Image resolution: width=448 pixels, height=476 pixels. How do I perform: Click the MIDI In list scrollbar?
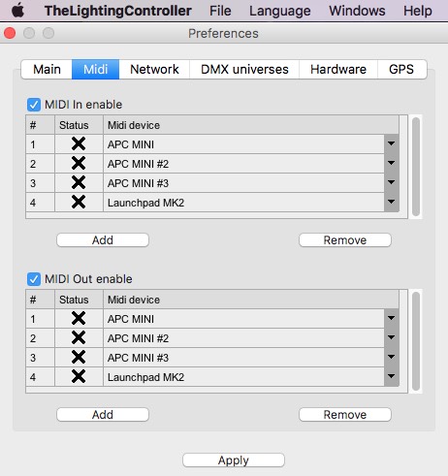click(x=416, y=167)
